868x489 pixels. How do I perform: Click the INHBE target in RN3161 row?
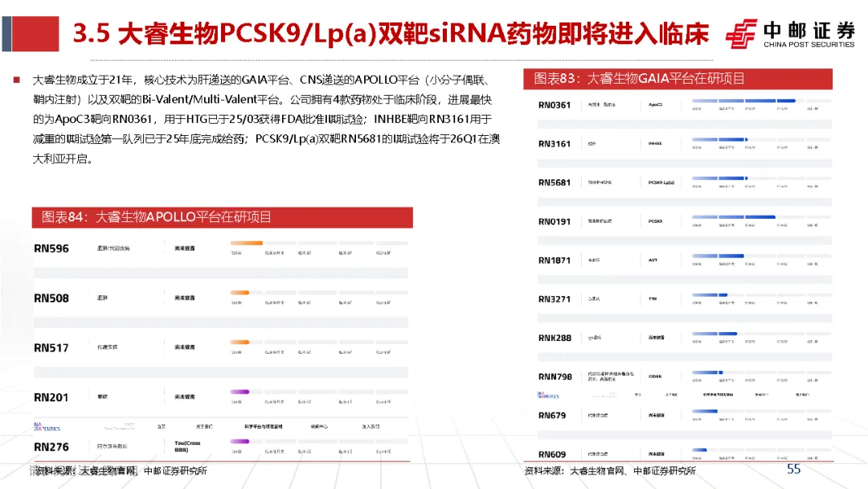[656, 143]
